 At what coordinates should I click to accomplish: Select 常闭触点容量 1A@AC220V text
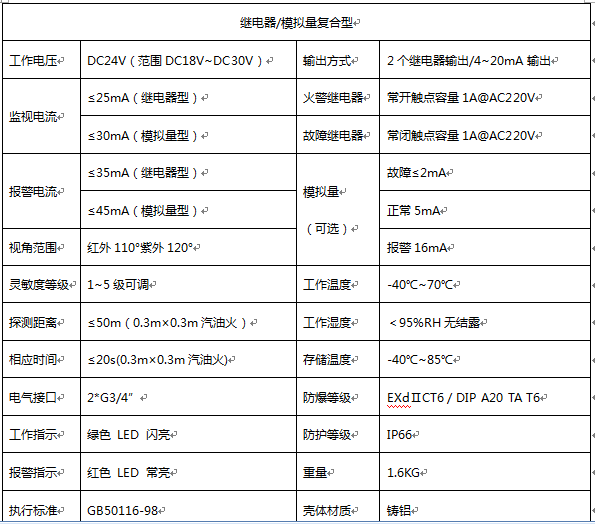461,135
